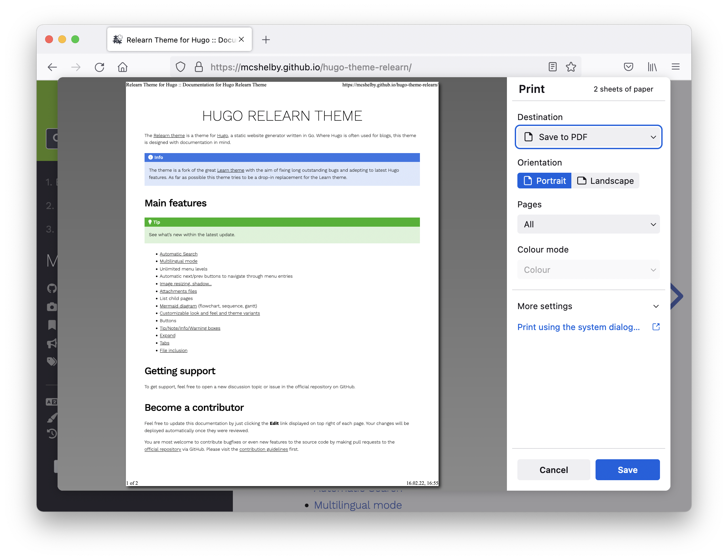Open Reader View in the address bar
The image size is (728, 560).
[x=552, y=67]
